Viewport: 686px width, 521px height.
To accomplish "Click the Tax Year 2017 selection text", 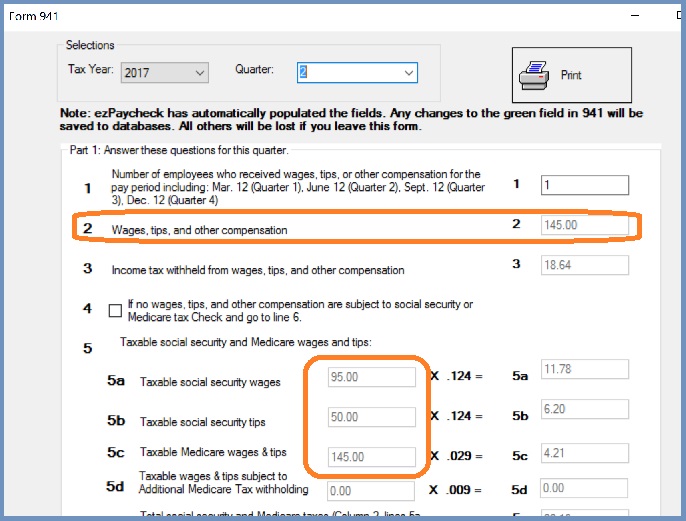I will point(154,73).
